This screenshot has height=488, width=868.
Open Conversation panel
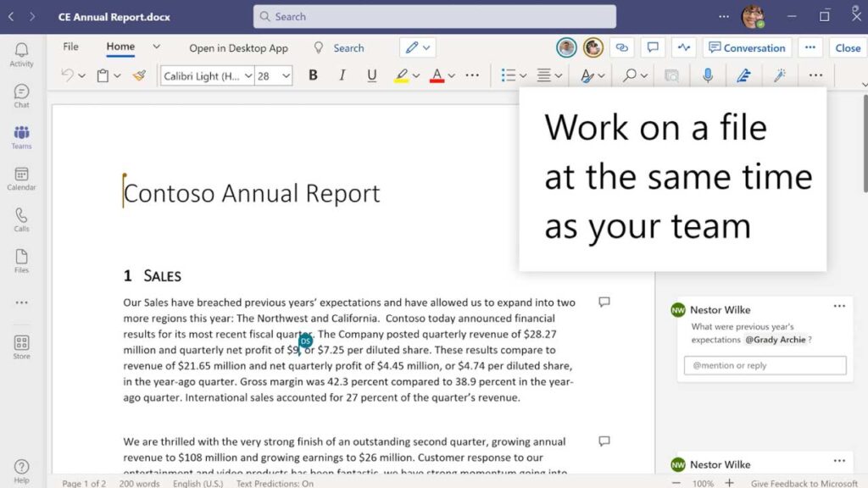[x=747, y=47]
